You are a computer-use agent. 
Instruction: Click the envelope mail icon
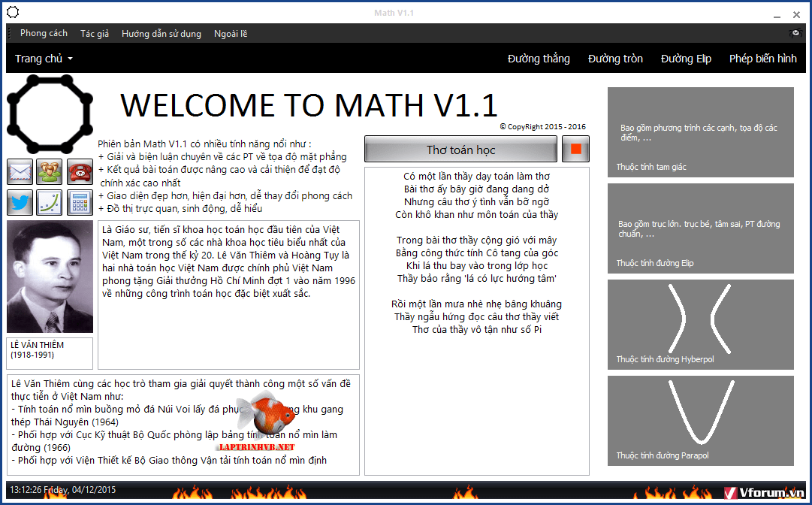20,172
